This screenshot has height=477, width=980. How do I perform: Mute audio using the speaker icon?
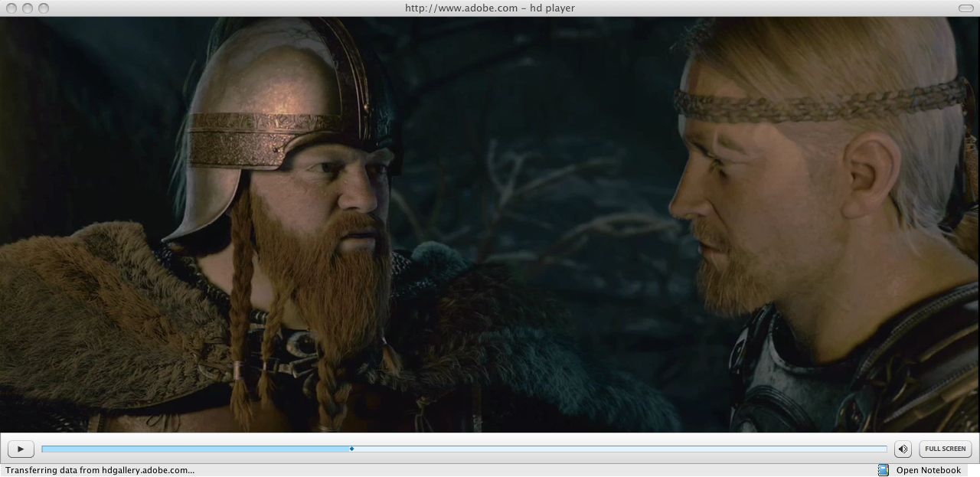[903, 449]
